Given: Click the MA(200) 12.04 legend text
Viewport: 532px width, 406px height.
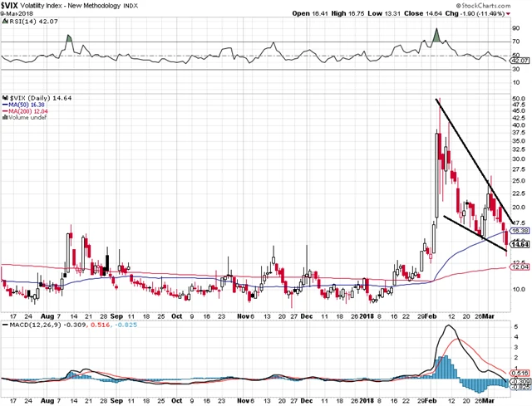Looking at the screenshot, I should coord(28,111).
